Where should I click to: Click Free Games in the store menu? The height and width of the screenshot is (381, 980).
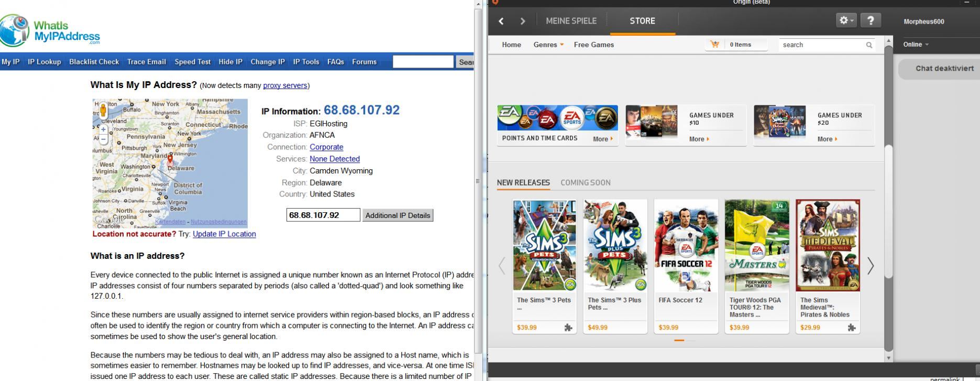click(594, 45)
